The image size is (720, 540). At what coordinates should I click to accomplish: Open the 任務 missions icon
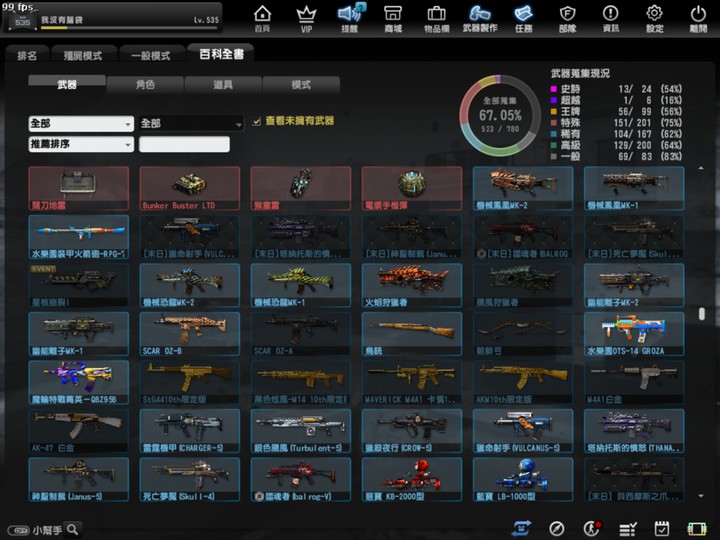(524, 17)
